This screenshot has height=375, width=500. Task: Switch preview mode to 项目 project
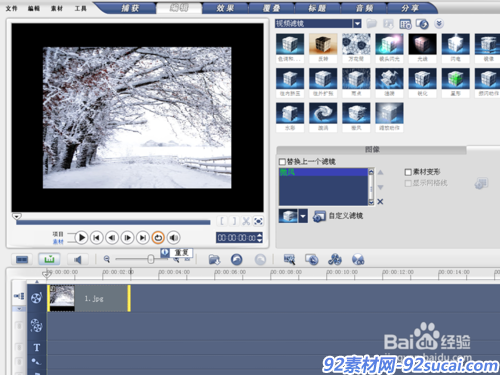pyautogui.click(x=58, y=234)
